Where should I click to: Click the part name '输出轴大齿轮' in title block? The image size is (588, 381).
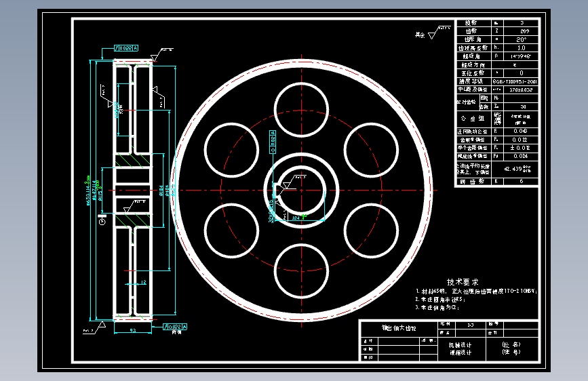399,328
